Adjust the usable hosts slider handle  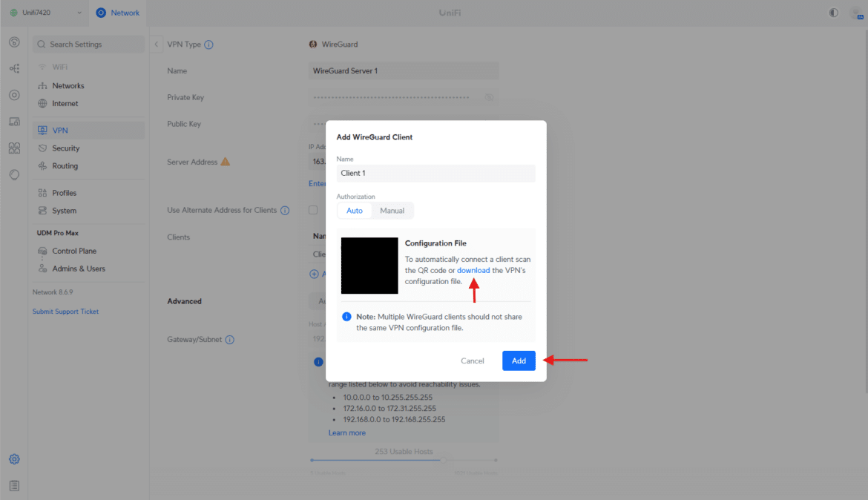(x=443, y=460)
